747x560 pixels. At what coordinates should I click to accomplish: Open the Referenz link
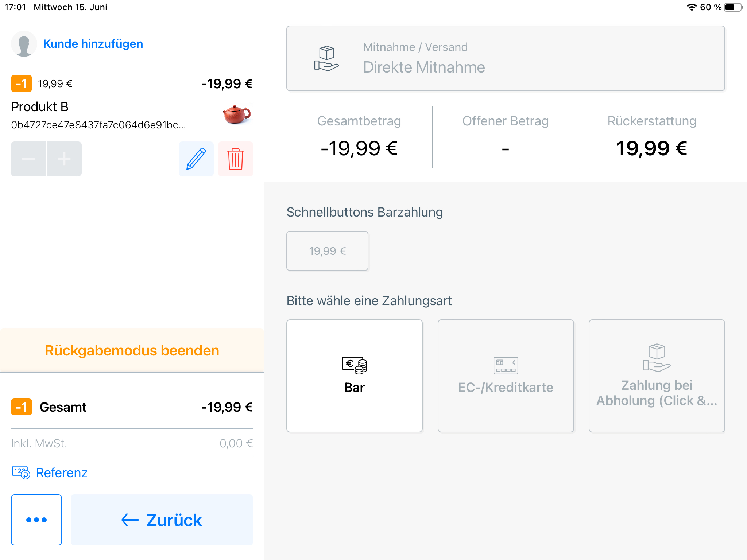point(62,473)
